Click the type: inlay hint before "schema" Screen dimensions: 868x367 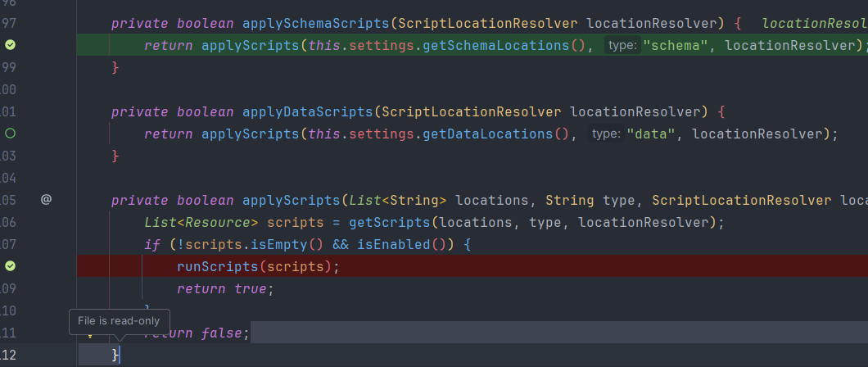[x=622, y=45]
